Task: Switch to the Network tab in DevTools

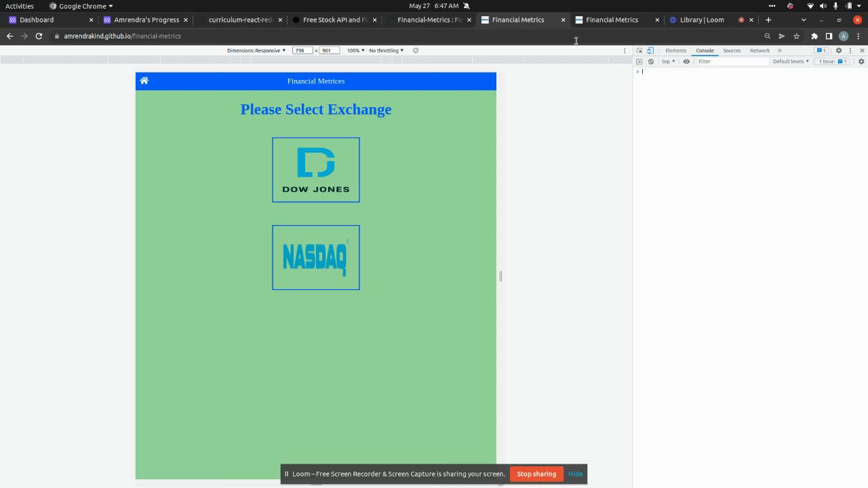Action: (759, 50)
